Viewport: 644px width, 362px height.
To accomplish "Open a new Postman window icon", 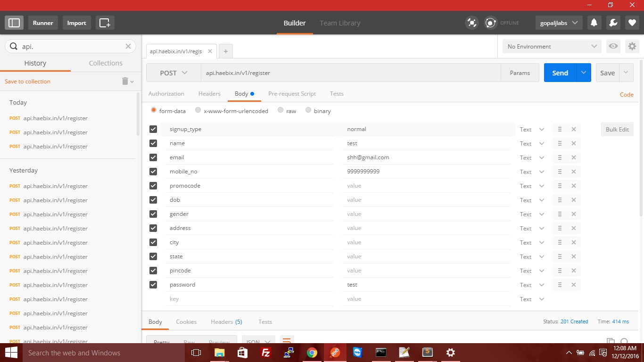I will (x=105, y=23).
